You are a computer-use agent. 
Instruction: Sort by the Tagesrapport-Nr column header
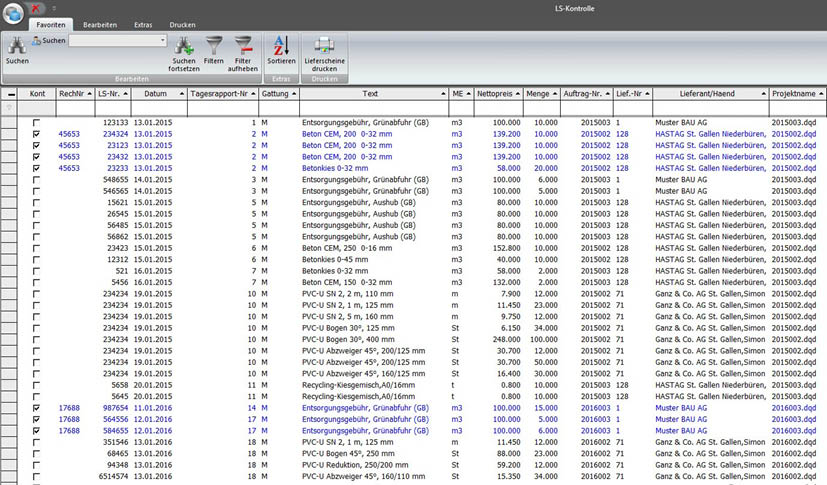(x=223, y=94)
